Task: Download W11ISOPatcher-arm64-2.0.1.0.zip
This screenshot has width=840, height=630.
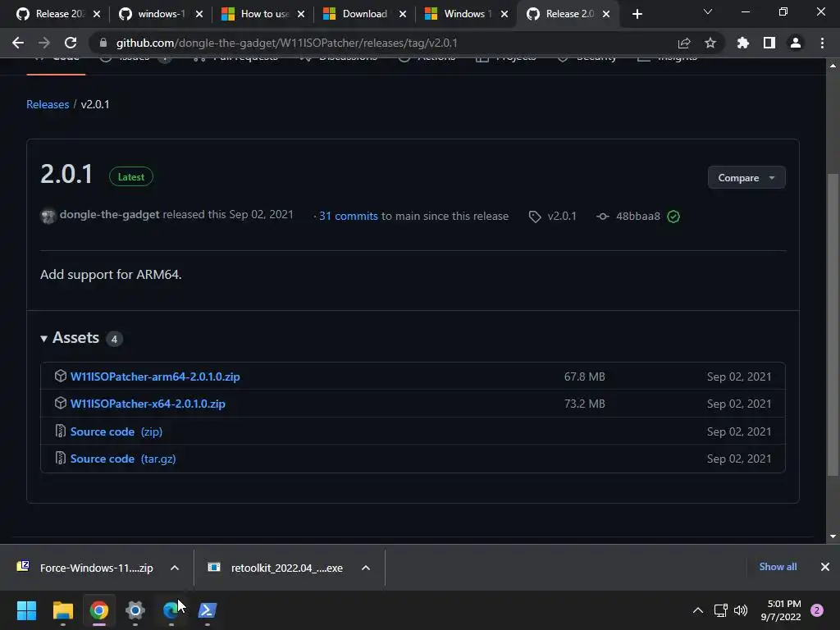Action: [x=155, y=377]
